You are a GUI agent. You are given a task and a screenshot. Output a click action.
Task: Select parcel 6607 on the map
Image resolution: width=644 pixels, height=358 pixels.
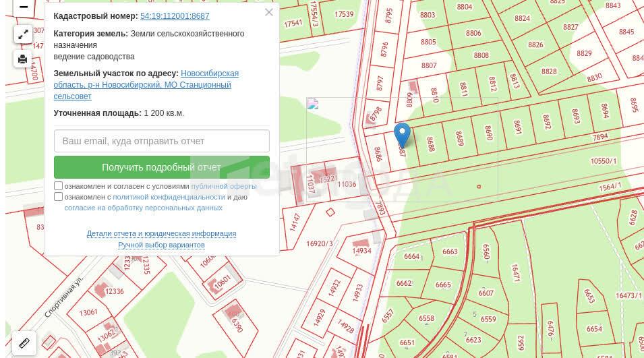(x=486, y=293)
